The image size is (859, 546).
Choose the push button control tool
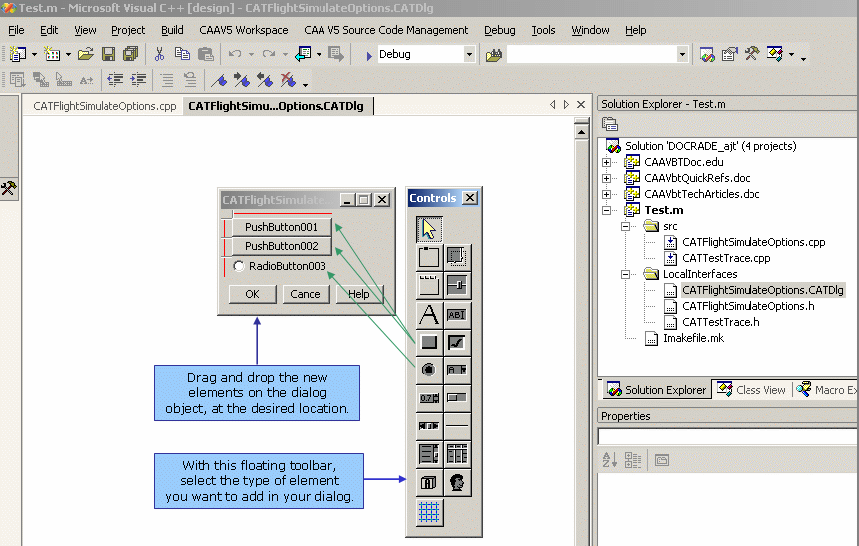pyautogui.click(x=429, y=342)
